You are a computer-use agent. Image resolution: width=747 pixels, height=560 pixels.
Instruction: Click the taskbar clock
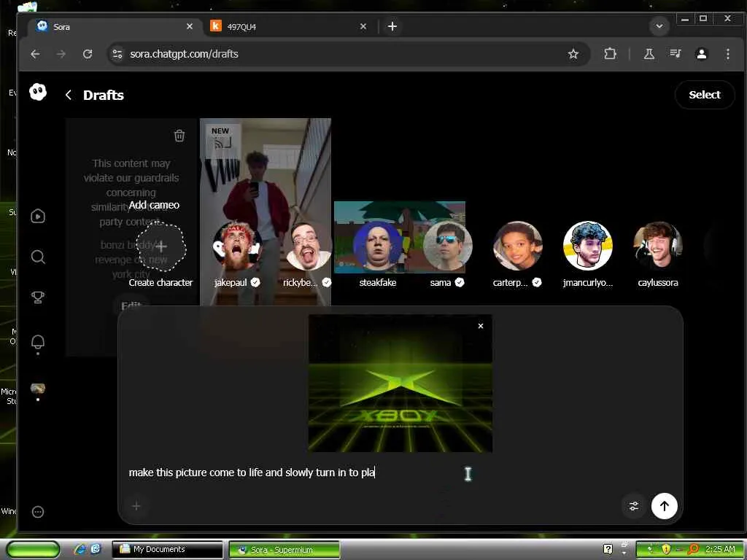point(720,549)
